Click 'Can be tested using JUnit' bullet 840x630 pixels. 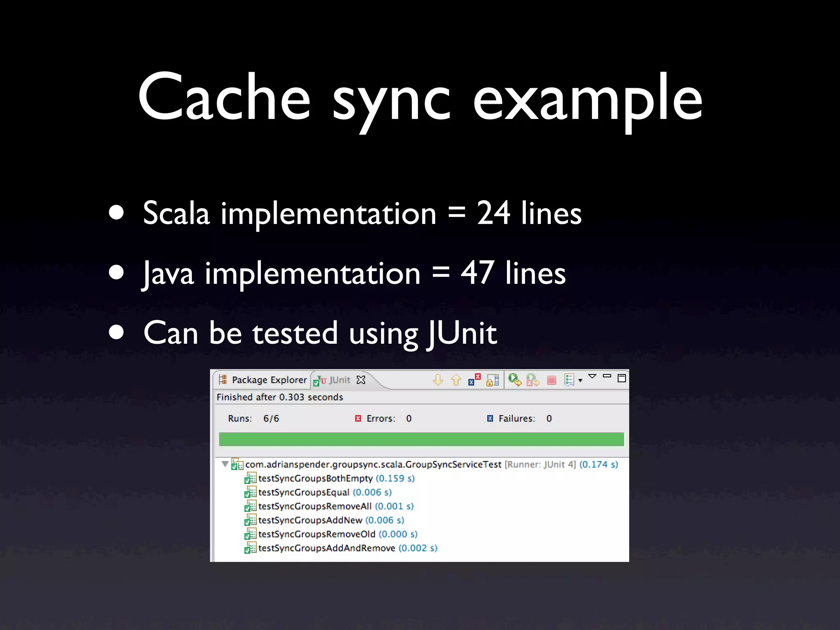(x=320, y=333)
